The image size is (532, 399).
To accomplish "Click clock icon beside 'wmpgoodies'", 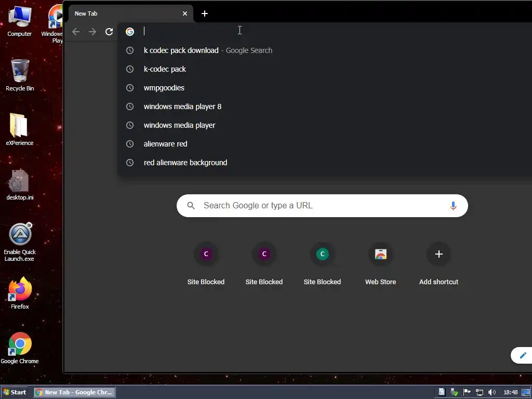I will [x=129, y=88].
